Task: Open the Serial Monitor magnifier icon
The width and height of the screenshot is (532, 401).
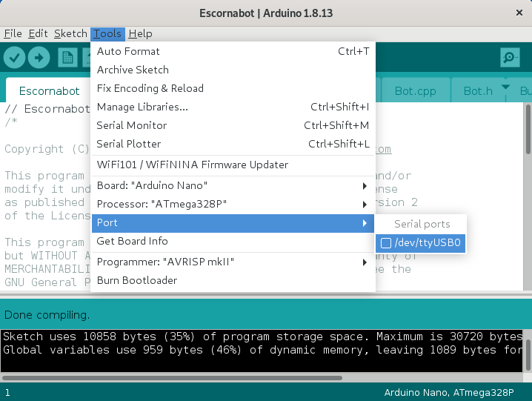Action: (x=509, y=57)
